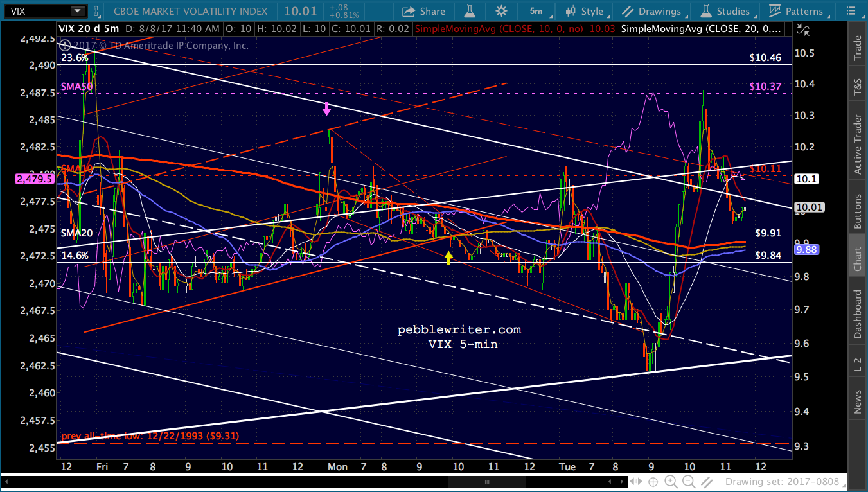The height and width of the screenshot is (492, 868).
Task: Open the Studies button
Action: [x=725, y=11]
